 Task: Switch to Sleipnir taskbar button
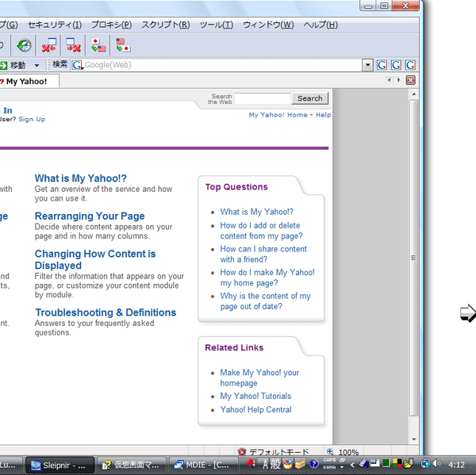click(x=59, y=465)
